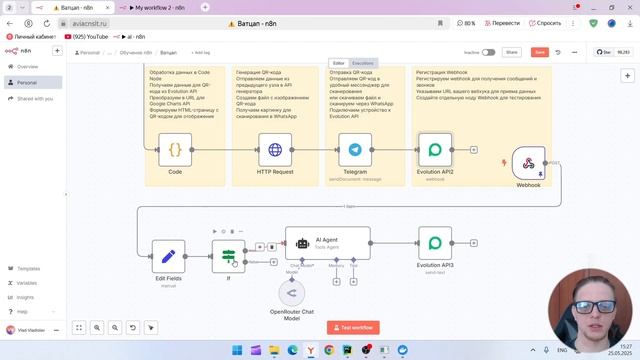Collapse the left sidebar handle
Image resolution: width=640 pixels, height=360 pixels.
click(66, 194)
